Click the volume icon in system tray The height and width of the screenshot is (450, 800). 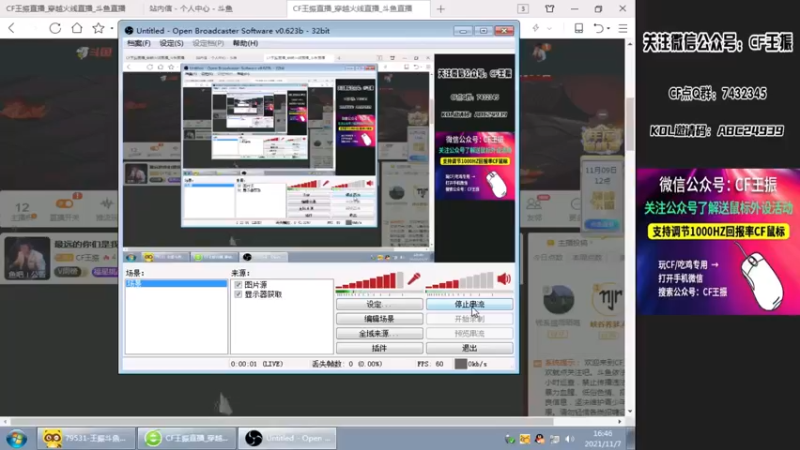point(570,439)
